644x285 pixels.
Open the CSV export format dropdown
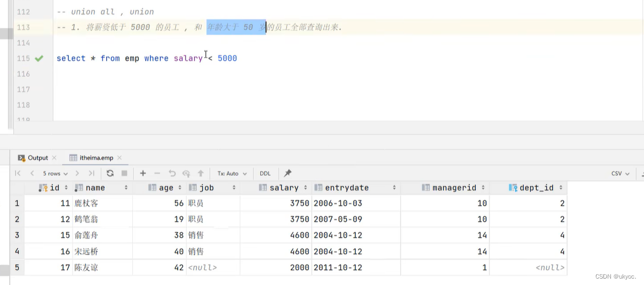621,174
